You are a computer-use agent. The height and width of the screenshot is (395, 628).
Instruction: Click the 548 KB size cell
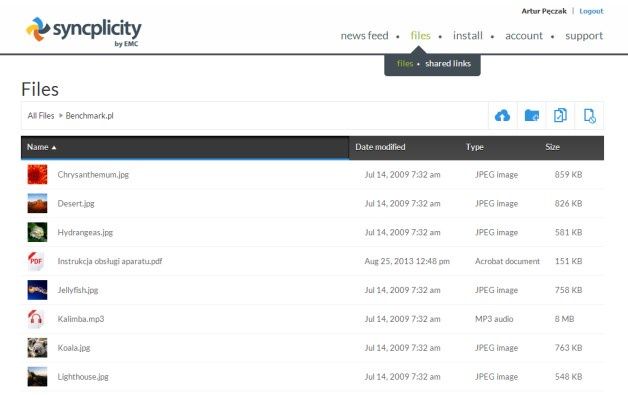coord(568,377)
